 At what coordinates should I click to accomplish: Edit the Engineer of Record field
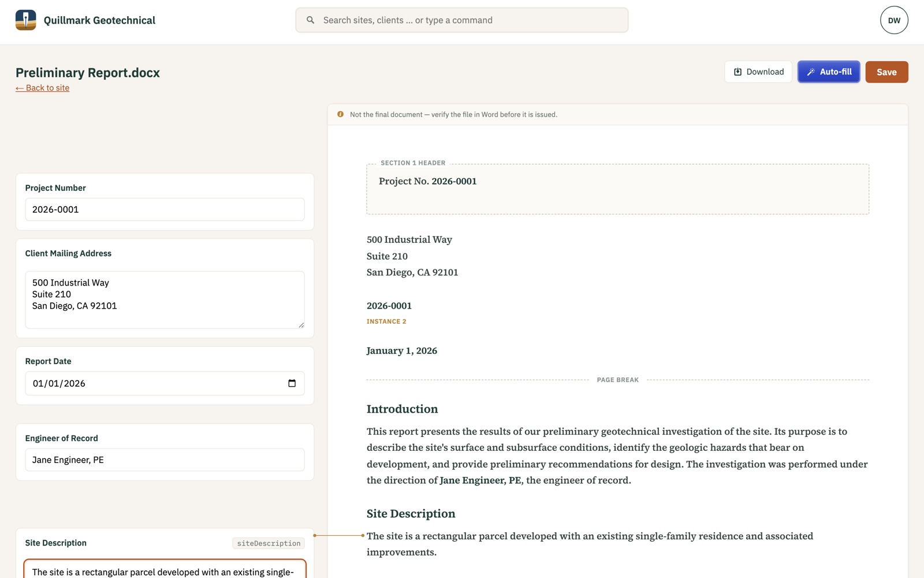point(165,460)
